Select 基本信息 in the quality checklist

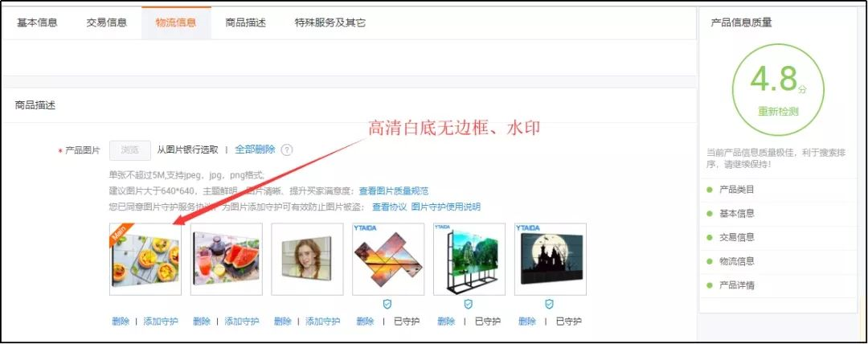click(737, 213)
